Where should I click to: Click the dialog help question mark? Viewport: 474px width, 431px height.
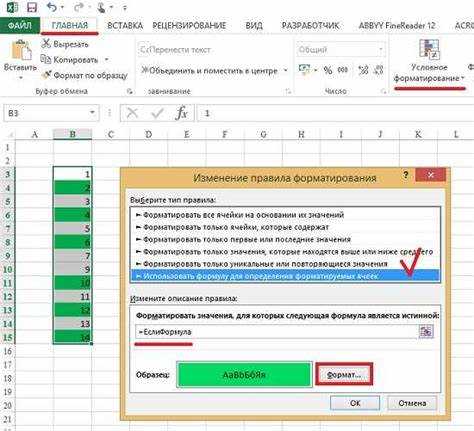point(406,175)
